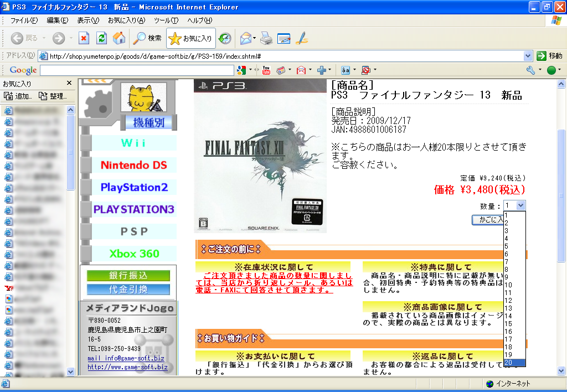Open the ツール(T) menu
Screen dimensions: 567x392
click(166, 20)
